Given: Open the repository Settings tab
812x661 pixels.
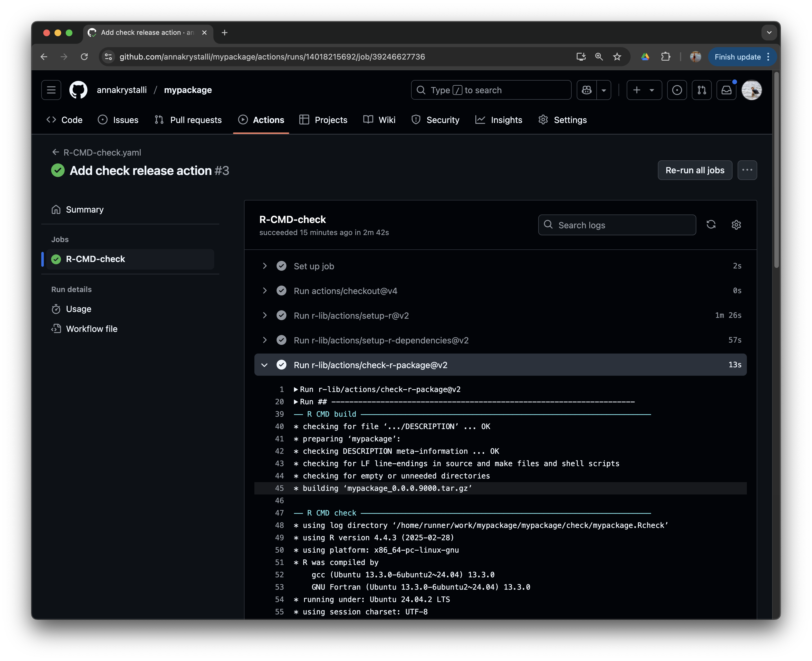Looking at the screenshot, I should point(563,120).
